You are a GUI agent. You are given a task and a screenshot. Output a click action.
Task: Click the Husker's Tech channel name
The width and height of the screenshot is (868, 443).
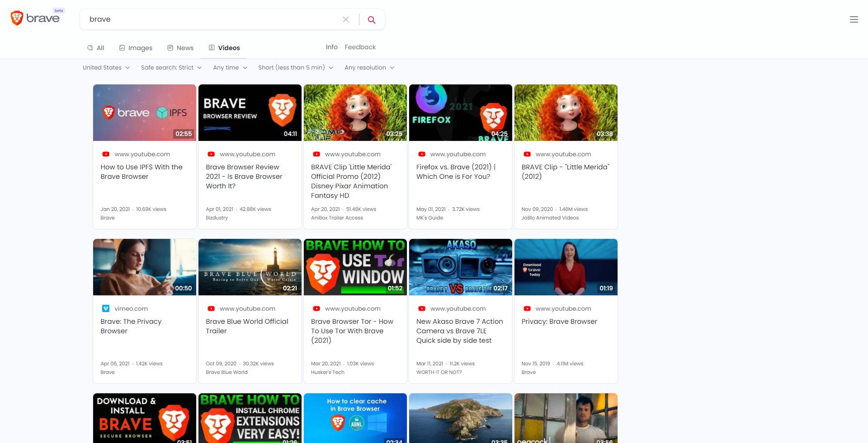(328, 372)
